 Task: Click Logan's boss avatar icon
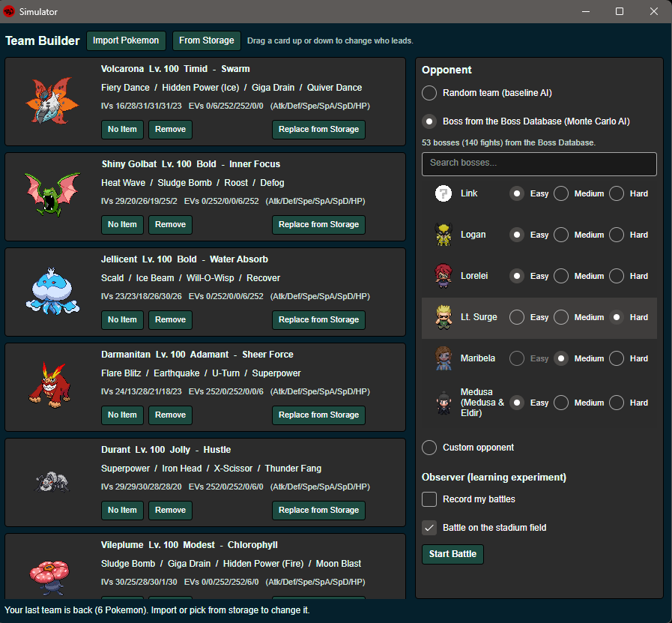444,235
